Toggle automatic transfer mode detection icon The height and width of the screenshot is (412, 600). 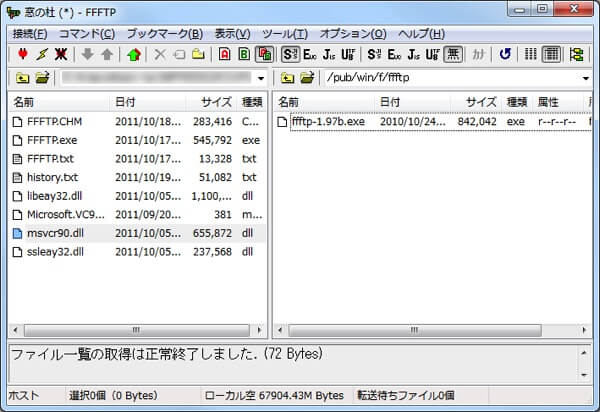(x=264, y=54)
